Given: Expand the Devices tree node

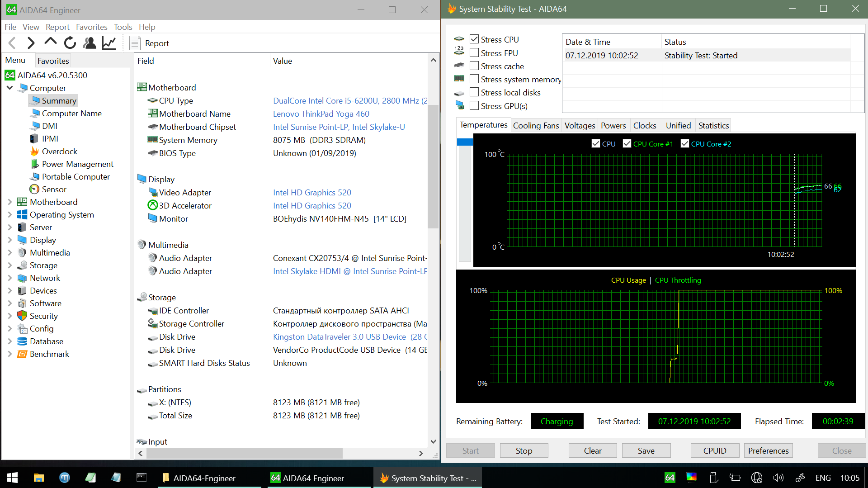Looking at the screenshot, I should pos(9,290).
